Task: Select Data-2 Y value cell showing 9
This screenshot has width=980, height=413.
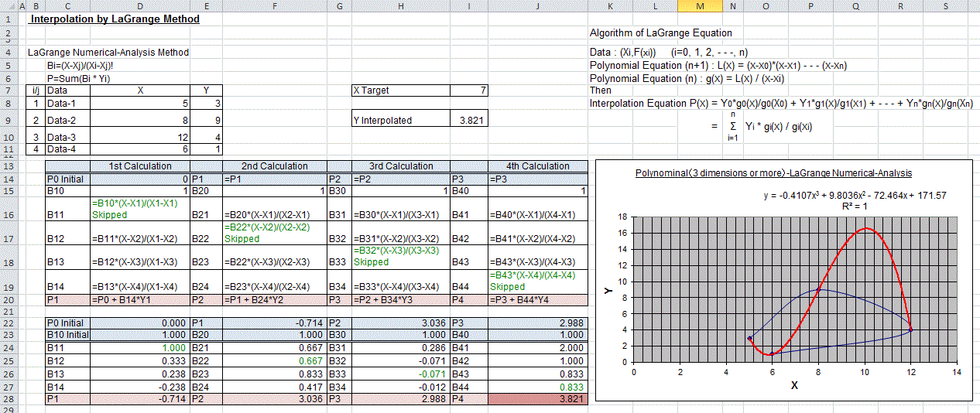Action: tap(207, 120)
